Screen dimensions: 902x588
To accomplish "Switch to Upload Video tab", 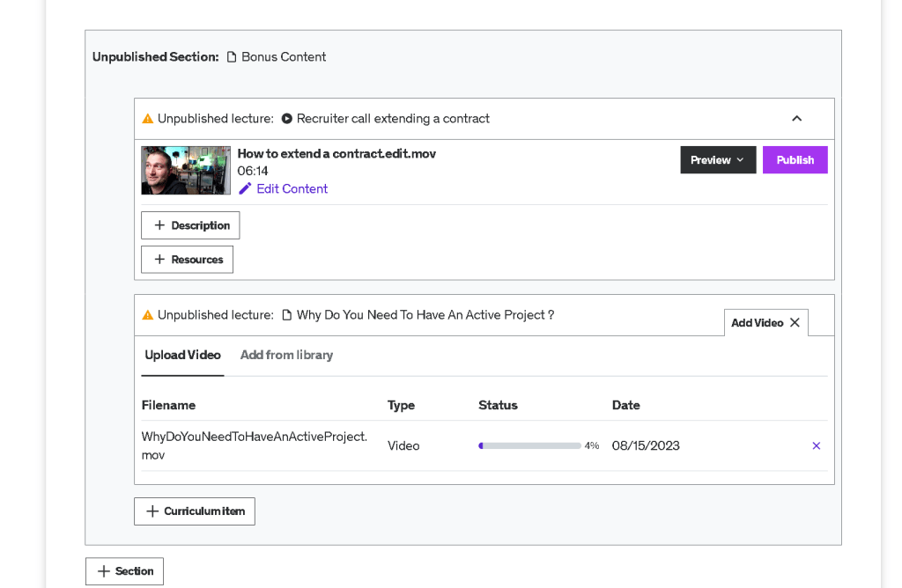I will click(182, 356).
